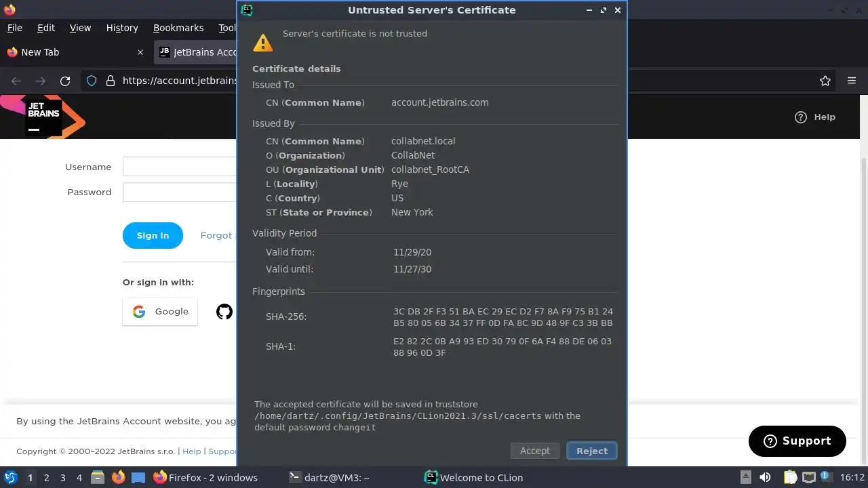This screenshot has width=868, height=488.
Task: Click the Reject button in certificate dialog
Action: (592, 451)
